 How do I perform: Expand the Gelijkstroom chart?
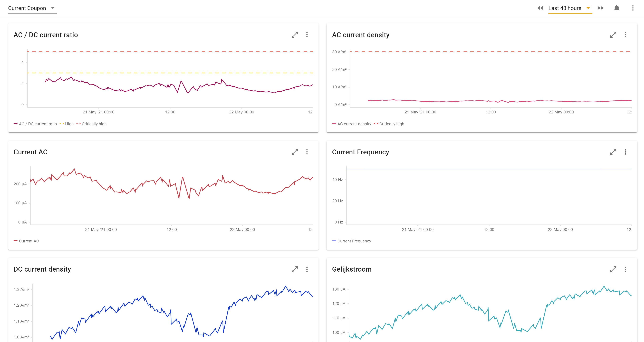pos(613,269)
